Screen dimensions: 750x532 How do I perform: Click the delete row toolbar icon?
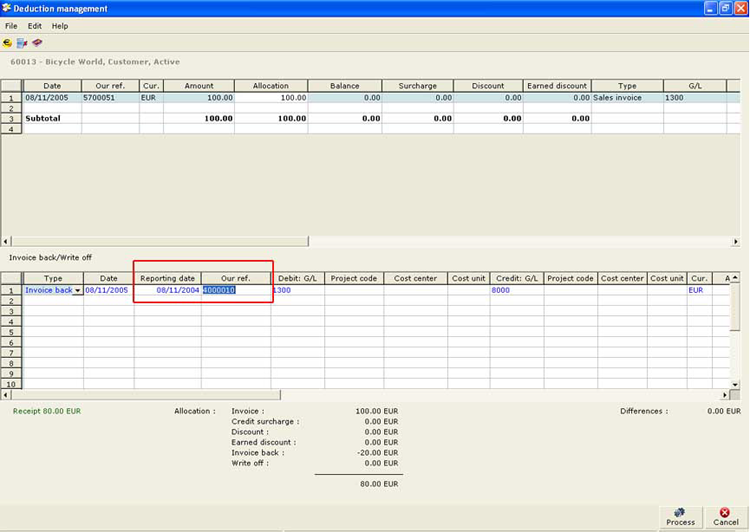(x=22, y=43)
